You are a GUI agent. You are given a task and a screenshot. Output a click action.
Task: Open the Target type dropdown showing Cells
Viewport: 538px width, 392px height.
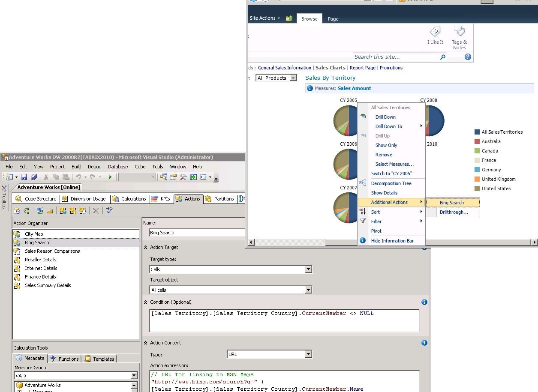coord(308,269)
